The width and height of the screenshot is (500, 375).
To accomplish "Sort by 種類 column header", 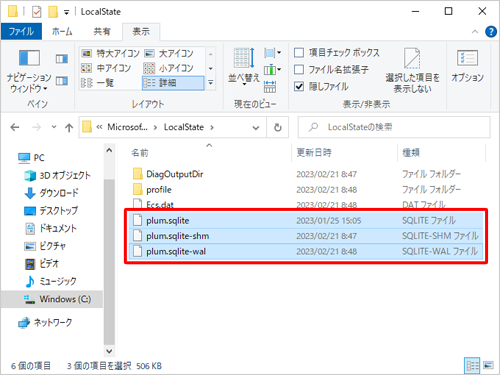I will click(411, 153).
